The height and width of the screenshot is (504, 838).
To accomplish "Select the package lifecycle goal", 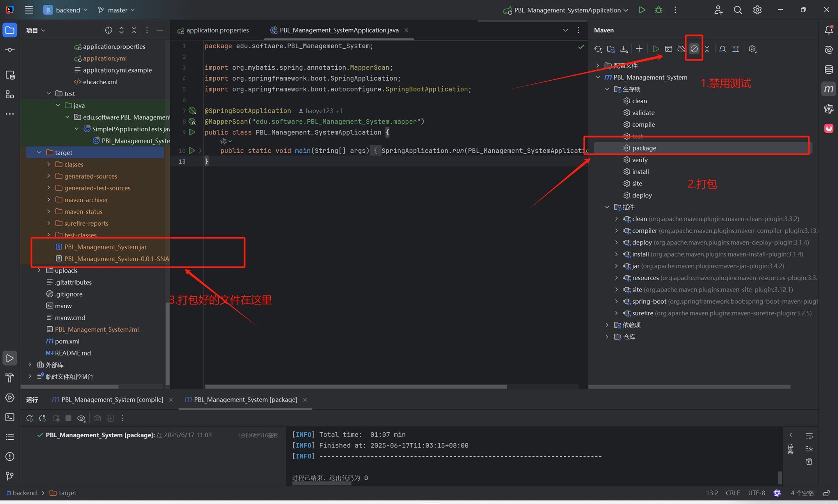I will pyautogui.click(x=644, y=148).
